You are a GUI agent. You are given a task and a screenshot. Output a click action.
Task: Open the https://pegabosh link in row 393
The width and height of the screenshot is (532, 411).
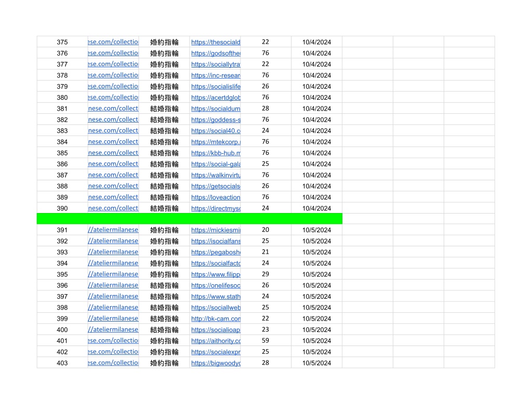[x=216, y=252]
